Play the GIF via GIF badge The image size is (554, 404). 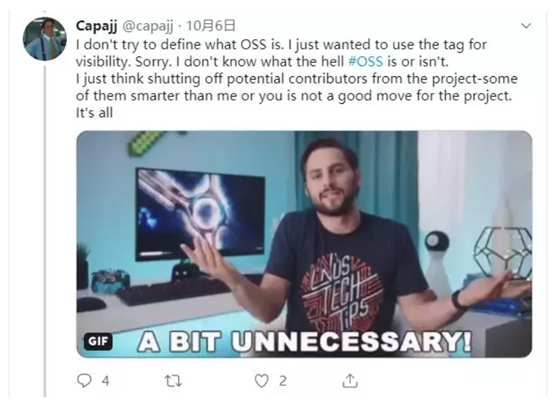(98, 341)
